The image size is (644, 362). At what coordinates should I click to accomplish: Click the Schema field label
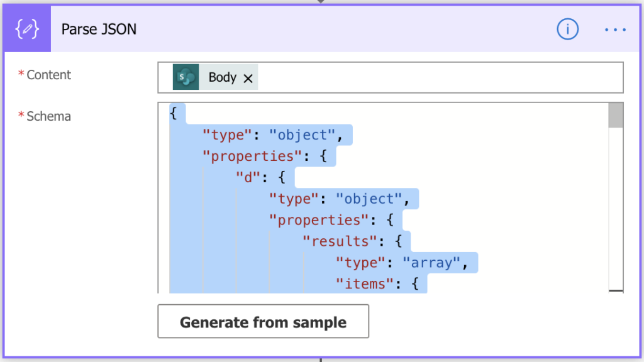[48, 116]
